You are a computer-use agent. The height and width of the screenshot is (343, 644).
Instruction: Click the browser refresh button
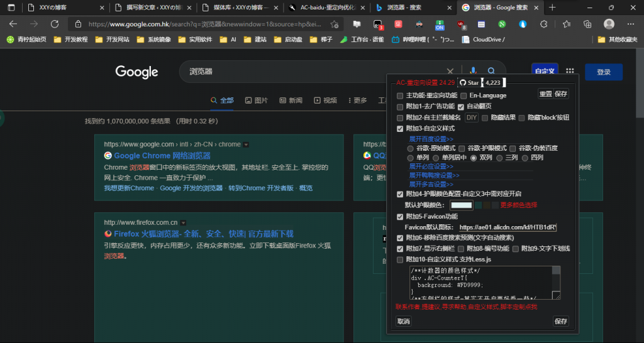pos(55,24)
